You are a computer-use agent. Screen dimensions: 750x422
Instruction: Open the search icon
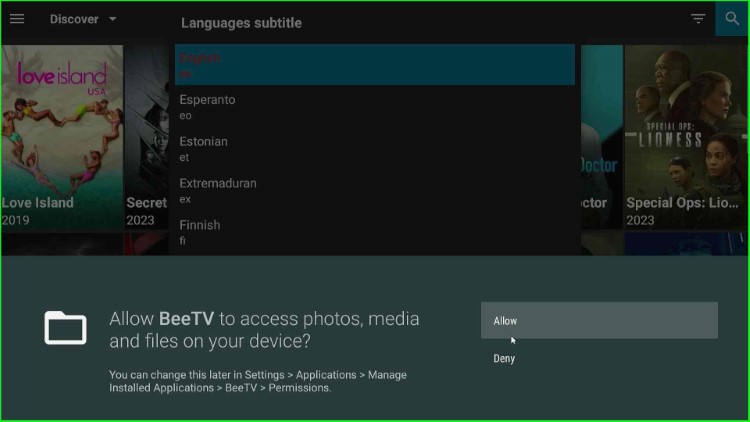pyautogui.click(x=732, y=19)
